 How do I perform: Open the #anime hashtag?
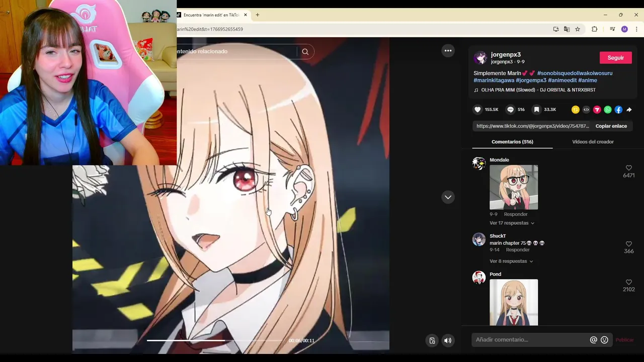click(x=588, y=80)
